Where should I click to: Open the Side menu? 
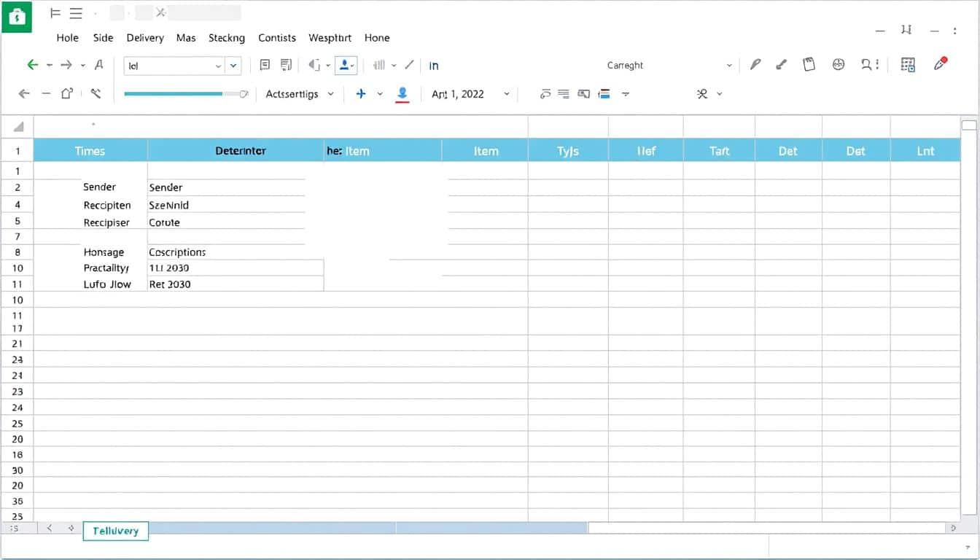click(104, 38)
